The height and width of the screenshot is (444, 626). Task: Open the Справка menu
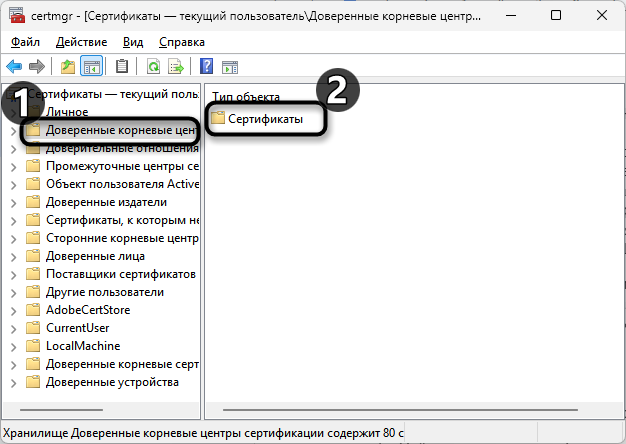coord(182,42)
